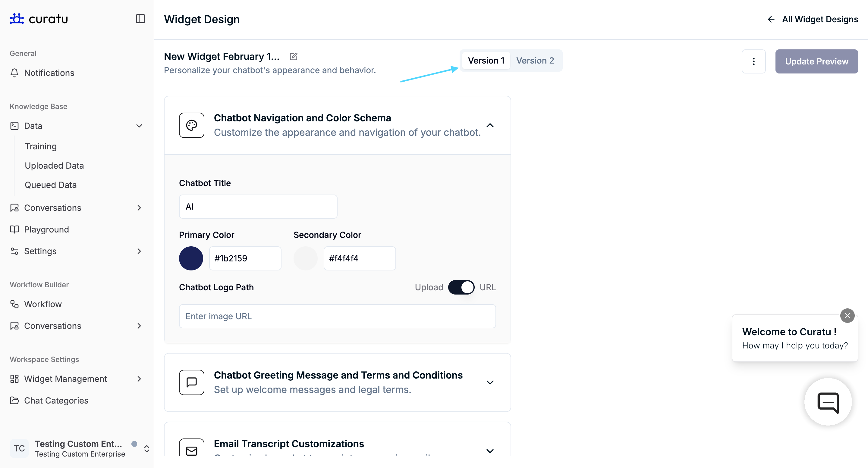Screen dimensions: 868x468
Task: Collapse the Data submenu
Action: click(x=139, y=126)
